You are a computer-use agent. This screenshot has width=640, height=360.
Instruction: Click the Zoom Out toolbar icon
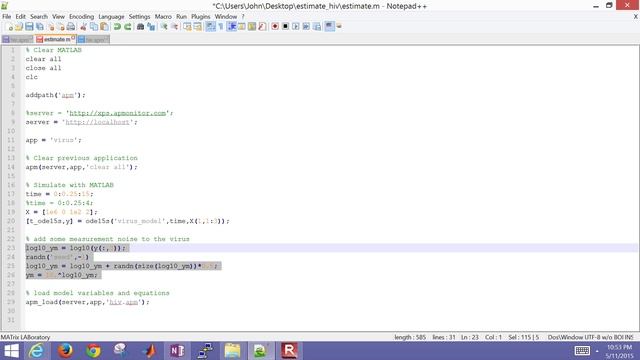[x=174, y=27]
